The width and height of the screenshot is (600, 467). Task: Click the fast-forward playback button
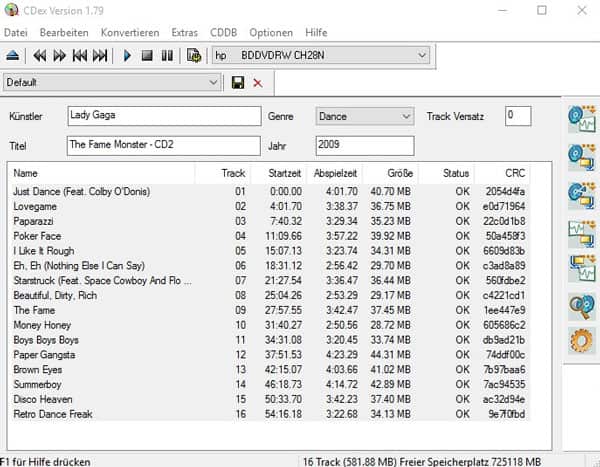[59, 56]
